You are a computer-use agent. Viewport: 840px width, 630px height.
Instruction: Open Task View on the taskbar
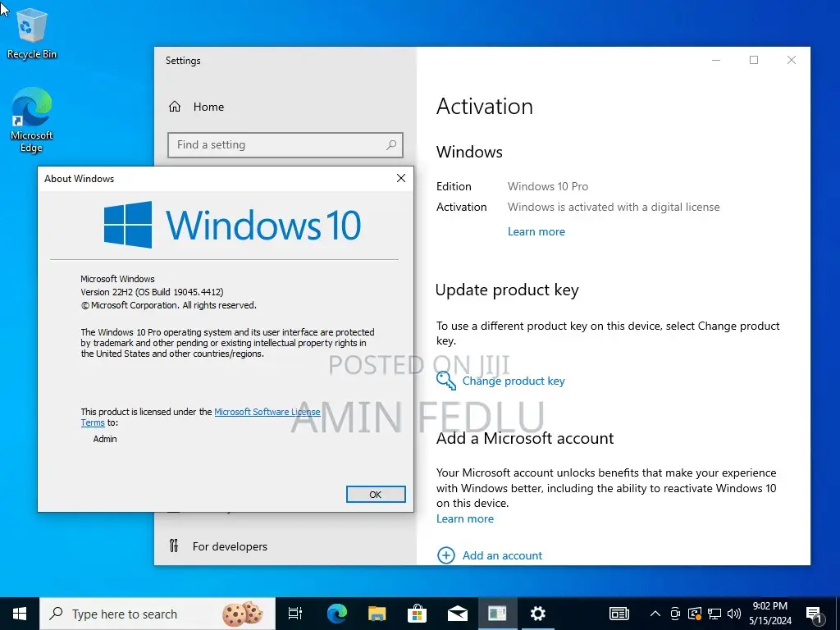click(x=294, y=614)
